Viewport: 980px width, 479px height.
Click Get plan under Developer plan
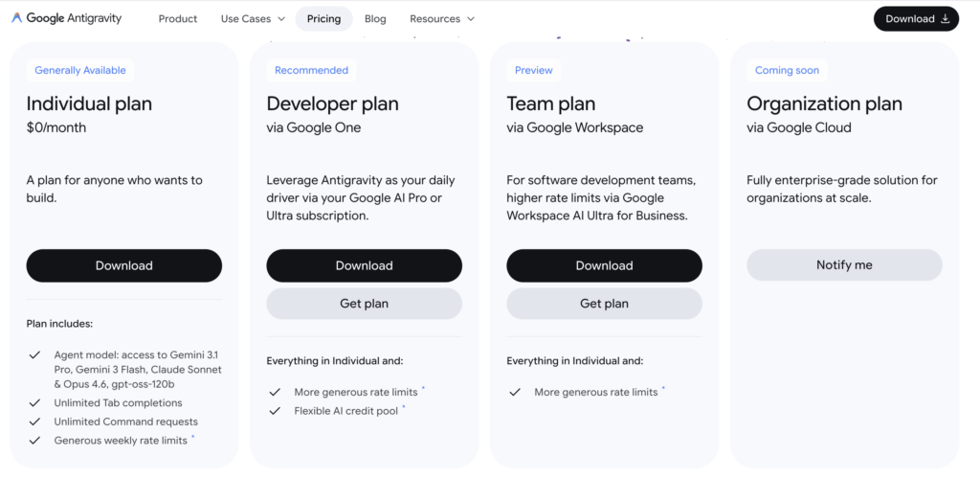coord(364,304)
